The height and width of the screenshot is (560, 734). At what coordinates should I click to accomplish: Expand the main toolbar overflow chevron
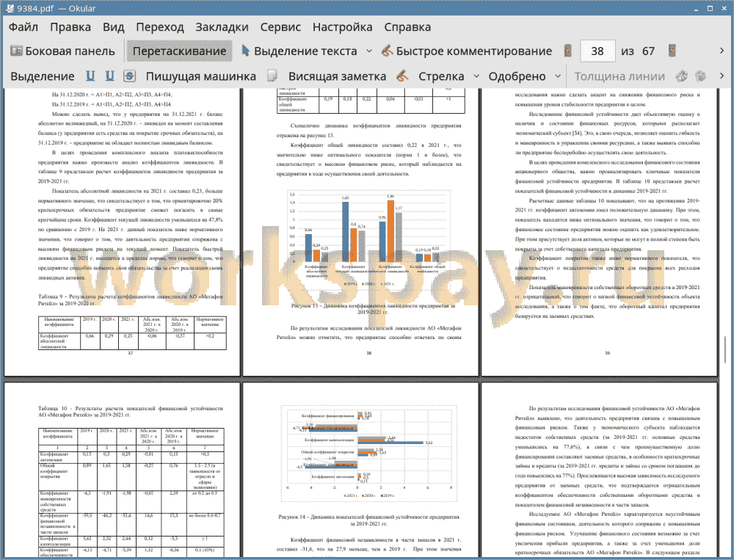pyautogui.click(x=722, y=51)
